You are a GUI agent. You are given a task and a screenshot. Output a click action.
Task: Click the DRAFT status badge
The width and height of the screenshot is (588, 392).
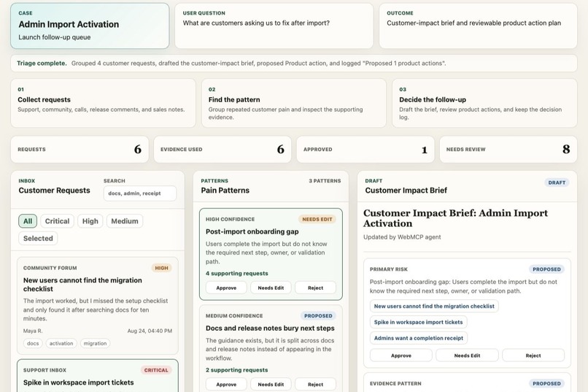pos(557,182)
